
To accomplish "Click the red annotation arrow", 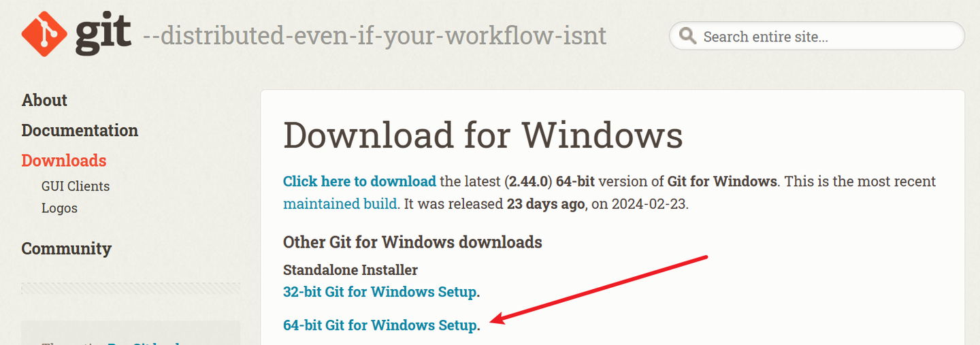I will point(602,288).
